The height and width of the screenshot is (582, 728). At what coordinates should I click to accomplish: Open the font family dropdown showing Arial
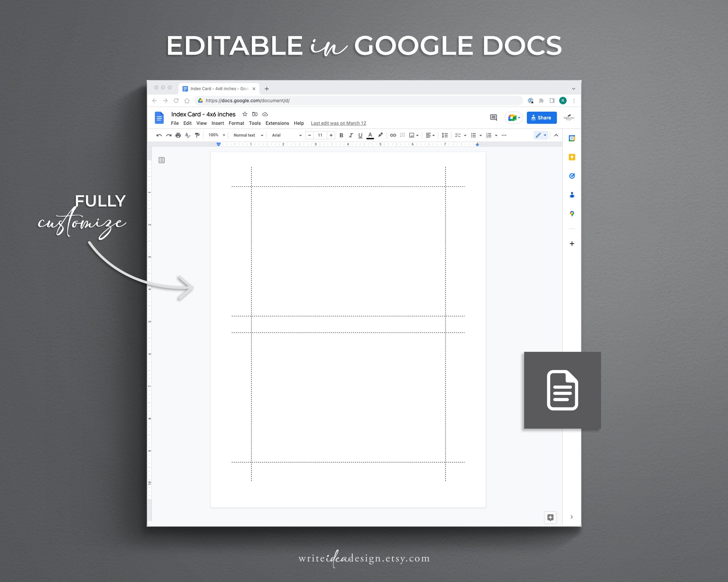[x=285, y=135]
